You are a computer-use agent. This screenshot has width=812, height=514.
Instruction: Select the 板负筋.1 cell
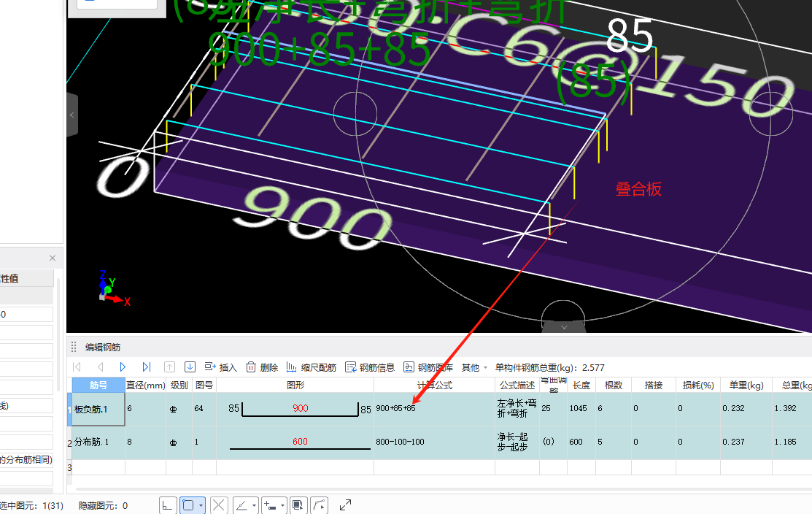pos(98,410)
